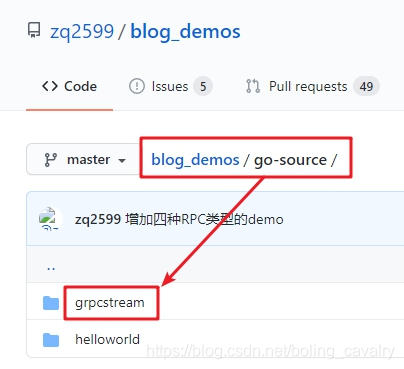Open the Pull requests tab
The height and width of the screenshot is (369, 404).
point(312,86)
